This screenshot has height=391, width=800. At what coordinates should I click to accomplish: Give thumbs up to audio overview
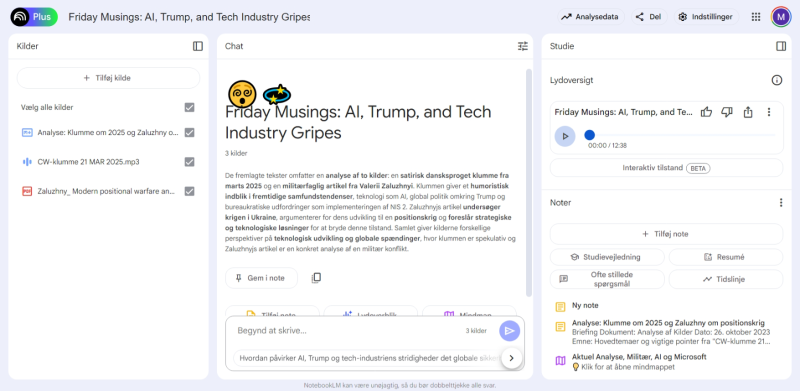coord(706,112)
